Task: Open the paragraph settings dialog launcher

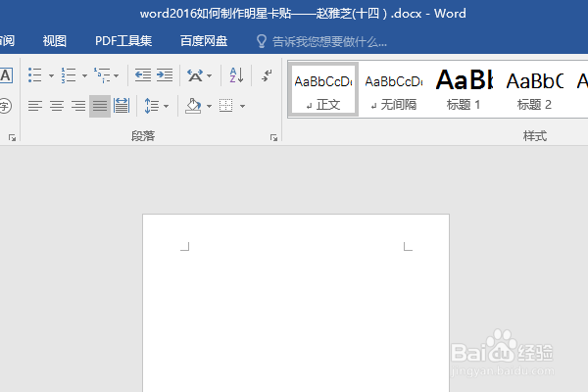Action: 273,137
